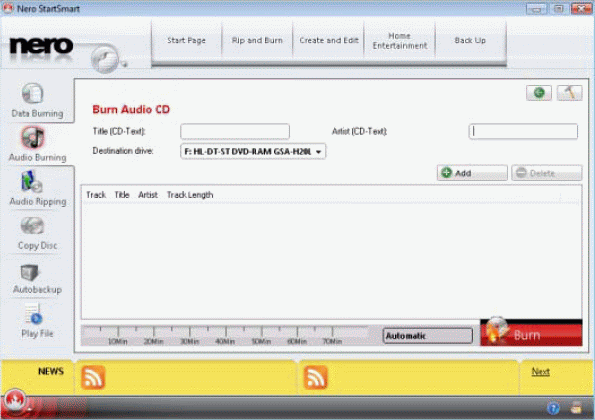595x420 pixels.
Task: Open the Autobackup sidebar icon
Action: [x=30, y=272]
